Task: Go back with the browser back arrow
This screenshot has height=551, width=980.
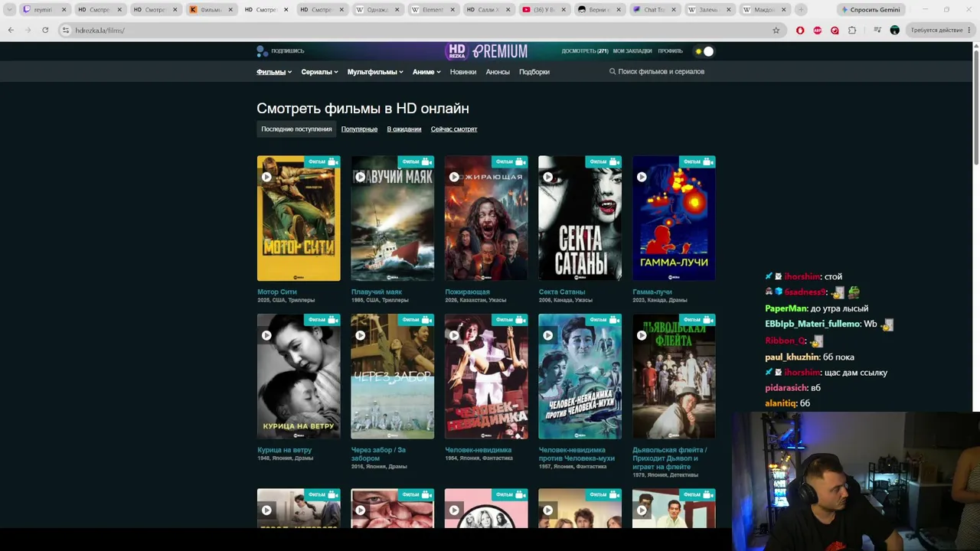Action: coord(11,30)
